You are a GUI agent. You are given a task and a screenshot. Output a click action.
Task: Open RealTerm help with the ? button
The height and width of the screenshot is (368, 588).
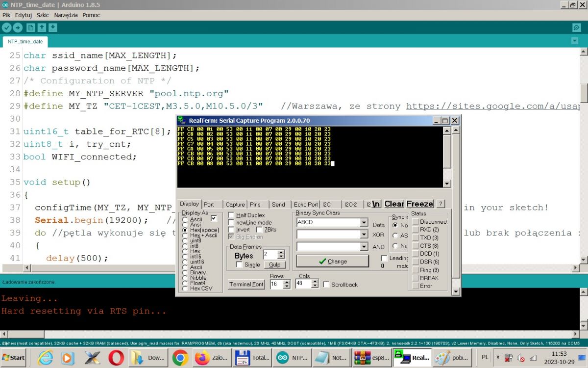coord(441,204)
